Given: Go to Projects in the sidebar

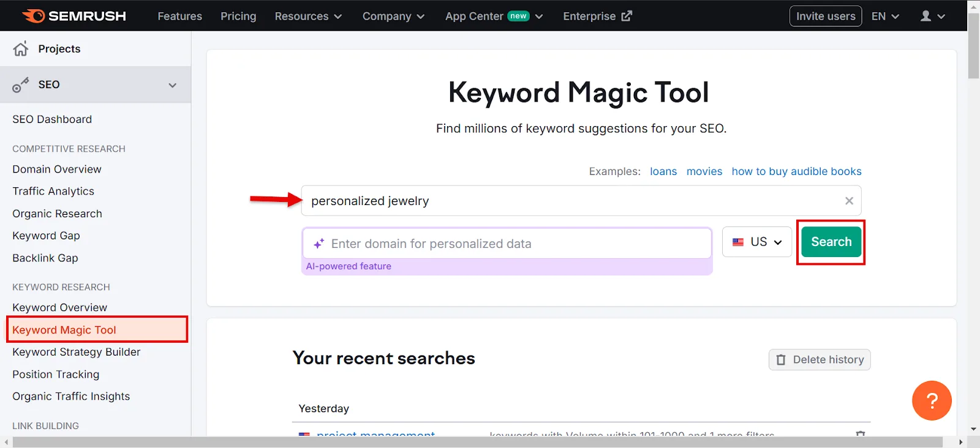Looking at the screenshot, I should [59, 49].
